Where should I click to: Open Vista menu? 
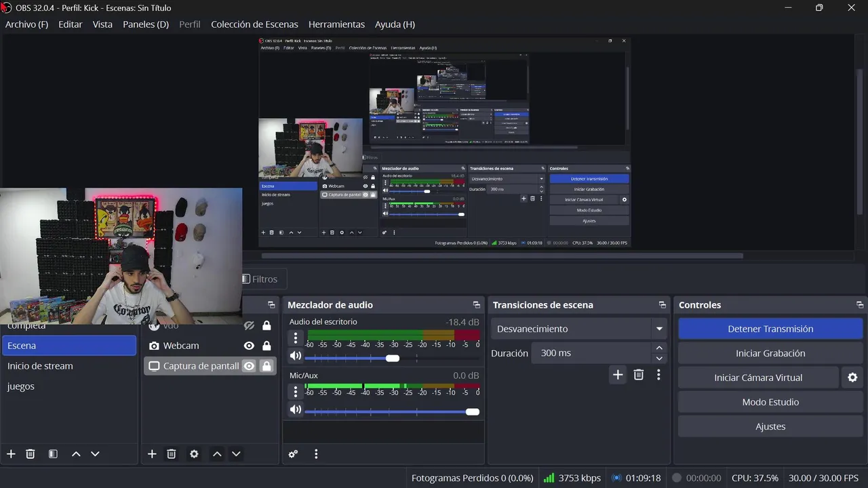coord(102,24)
